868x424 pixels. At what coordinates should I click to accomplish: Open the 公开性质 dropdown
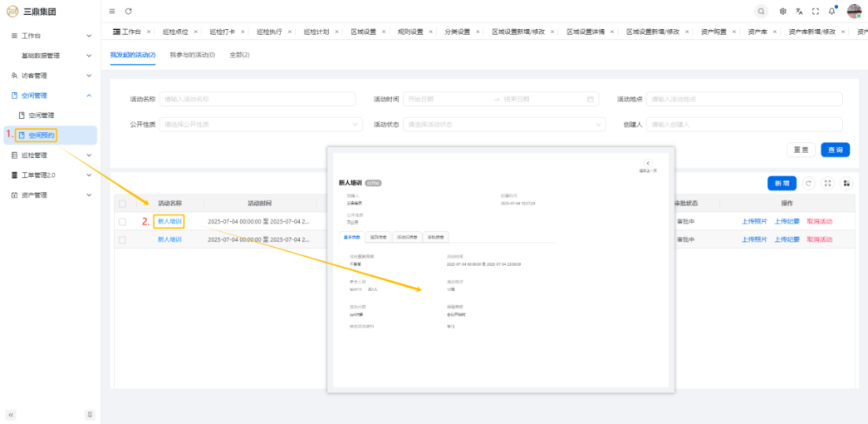point(261,124)
